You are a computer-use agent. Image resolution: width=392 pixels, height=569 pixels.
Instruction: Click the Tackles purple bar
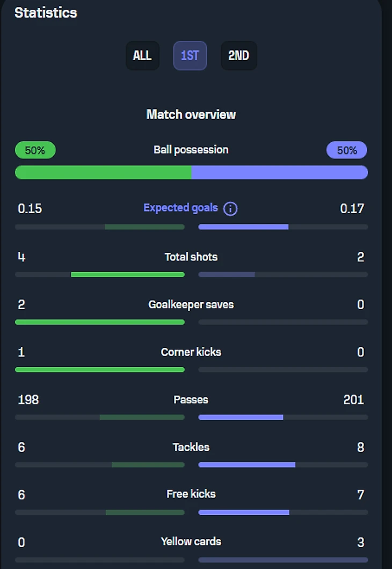pyautogui.click(x=246, y=464)
